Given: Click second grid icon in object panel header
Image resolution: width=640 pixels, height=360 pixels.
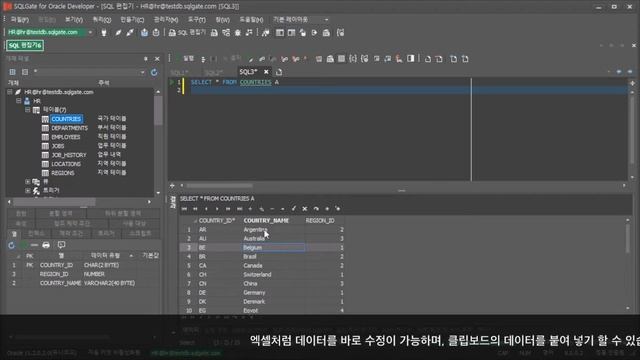Looking at the screenshot, I should click(x=25, y=72).
